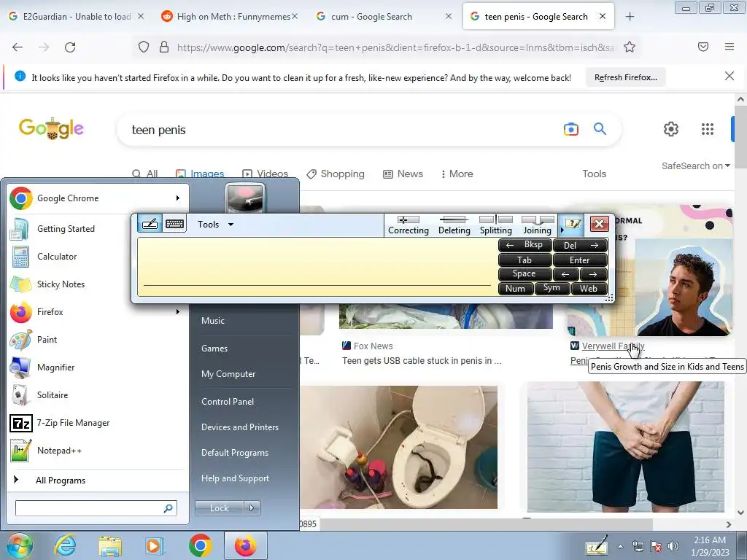Open a new tab with the plus button
The height and width of the screenshot is (560, 747).
[630, 17]
